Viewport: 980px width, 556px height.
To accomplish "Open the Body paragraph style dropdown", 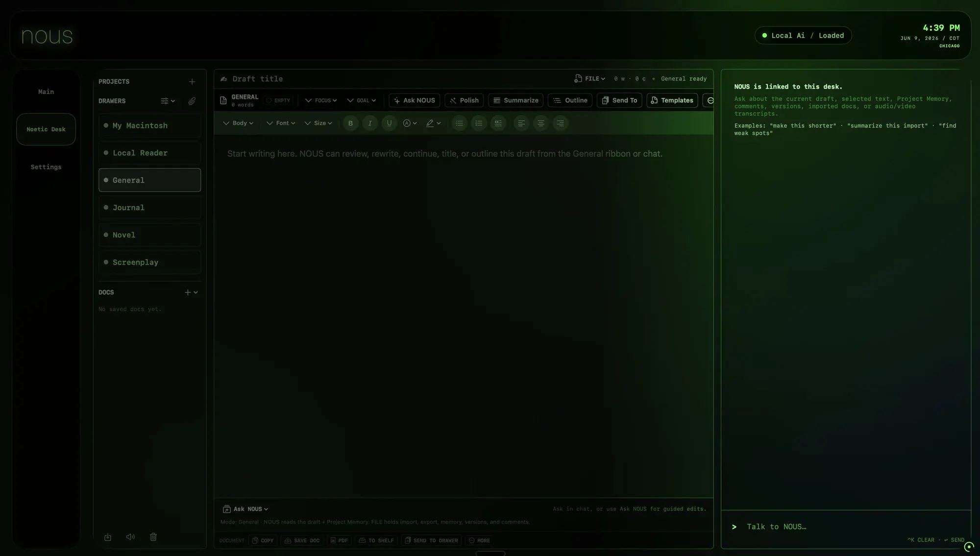I will [238, 123].
